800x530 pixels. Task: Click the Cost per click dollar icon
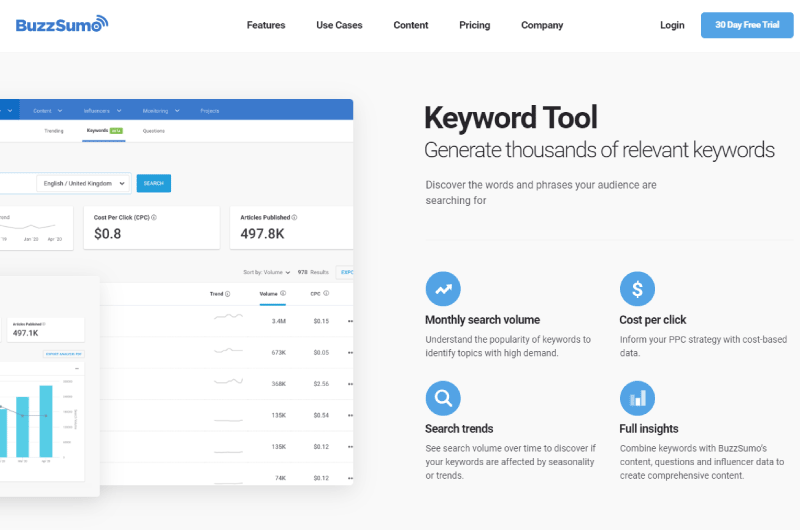coord(637,289)
